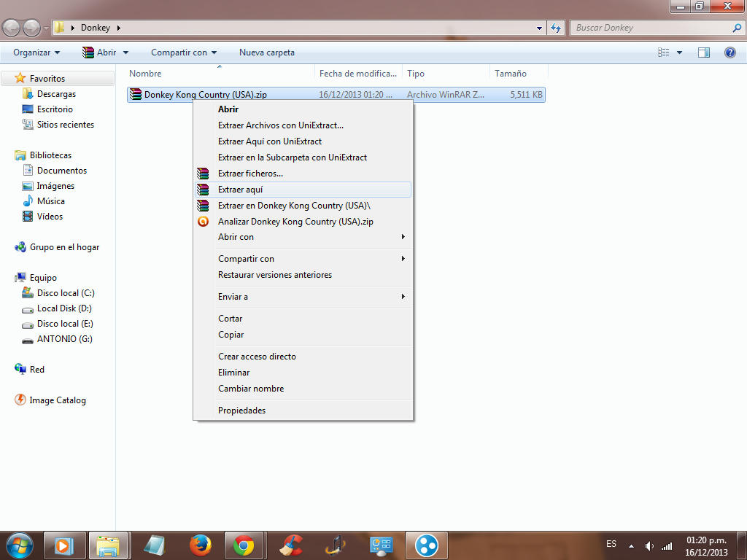
Task: Launch Google Chrome from the taskbar
Action: point(244,545)
